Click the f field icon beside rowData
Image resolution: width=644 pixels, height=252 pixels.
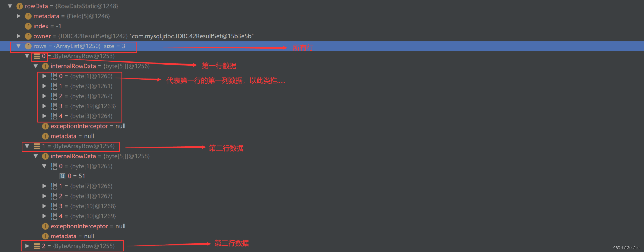click(x=19, y=6)
